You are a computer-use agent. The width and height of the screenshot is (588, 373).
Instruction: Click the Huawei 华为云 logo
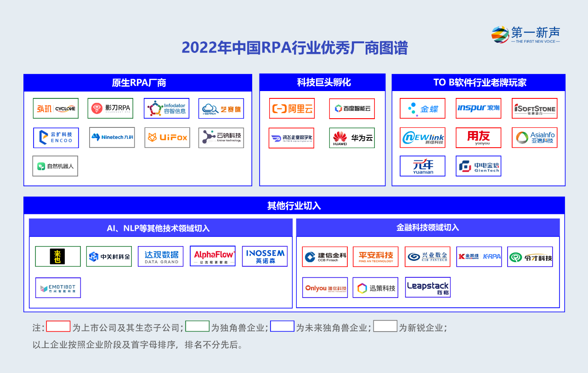click(352, 138)
